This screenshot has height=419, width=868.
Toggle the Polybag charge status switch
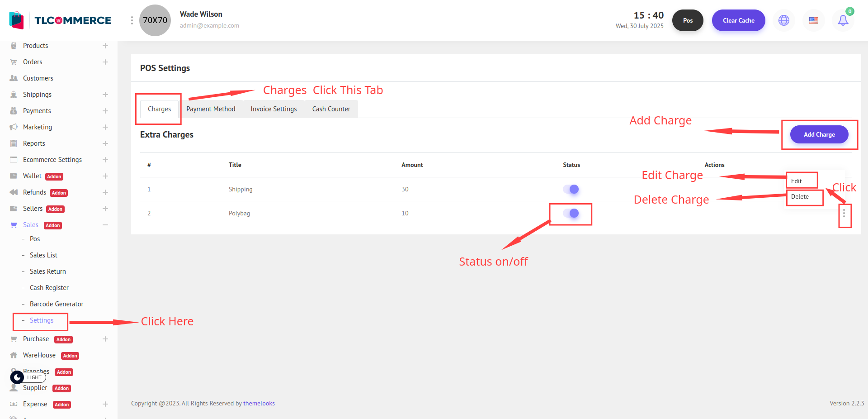(x=571, y=213)
